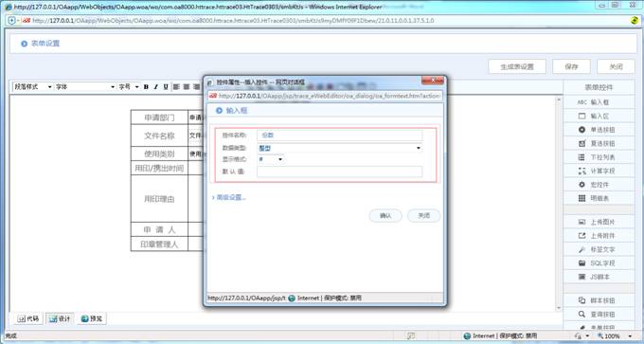Image resolution: width=644 pixels, height=344 pixels.
Task: Click the editor scrollbar down arrow
Action: tap(559, 308)
